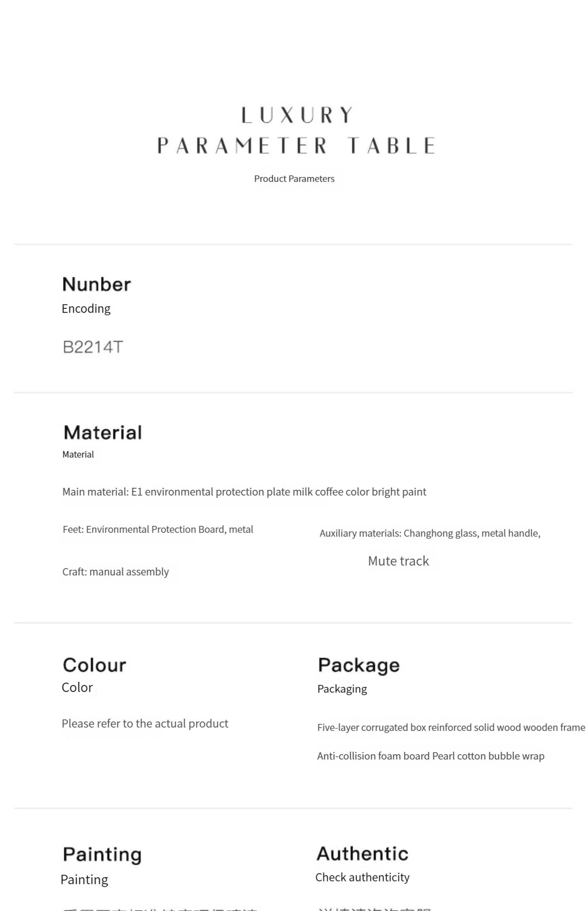This screenshot has height=911, width=588.
Task: Select the Main material description line
Action: click(244, 492)
